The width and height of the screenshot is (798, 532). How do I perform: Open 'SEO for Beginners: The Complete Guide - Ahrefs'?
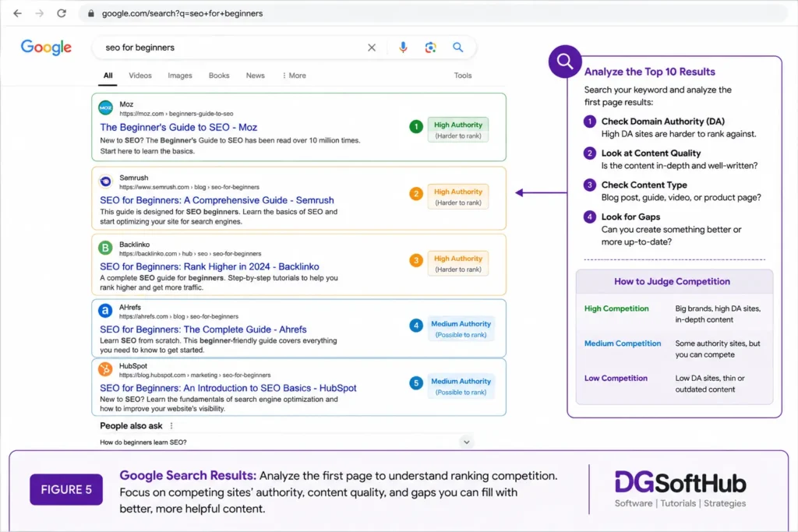(x=203, y=329)
